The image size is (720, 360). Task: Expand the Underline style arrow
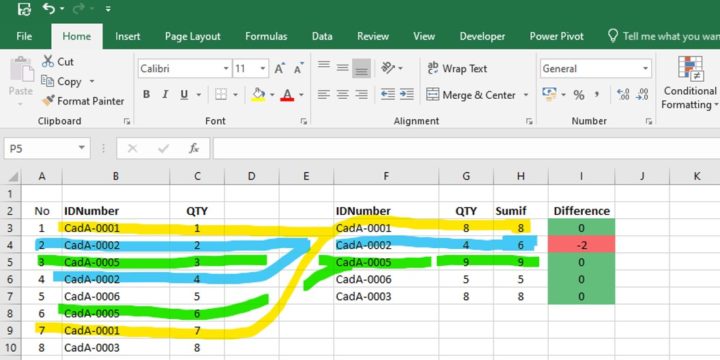click(199, 95)
